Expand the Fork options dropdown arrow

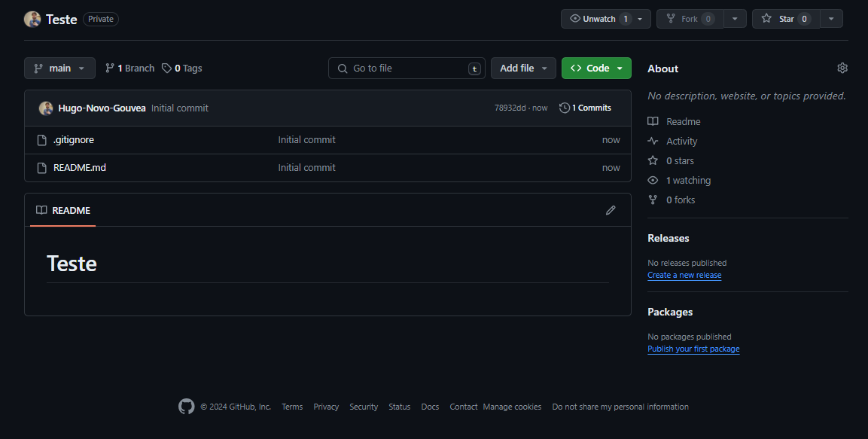(735, 19)
